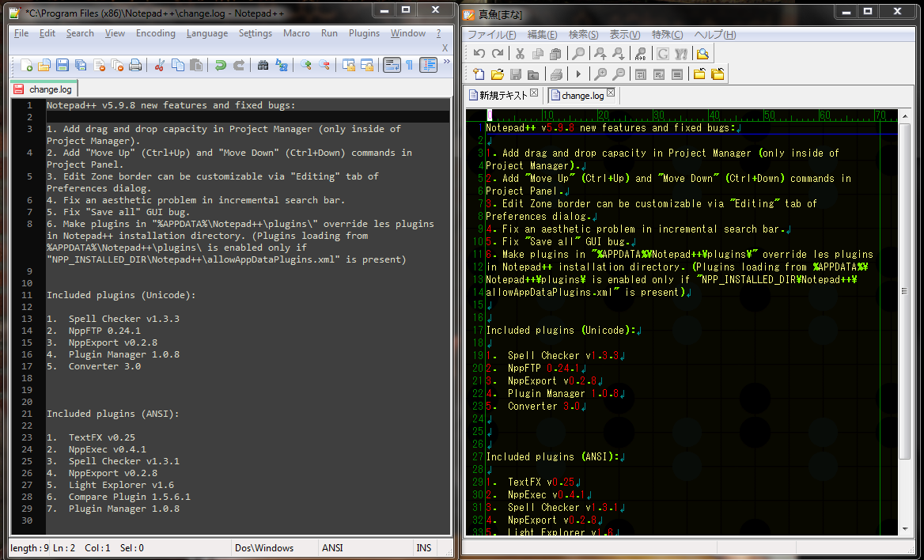Click the Undo icon in Mana editor
Viewport: 924px width, 560px height.
[x=479, y=54]
